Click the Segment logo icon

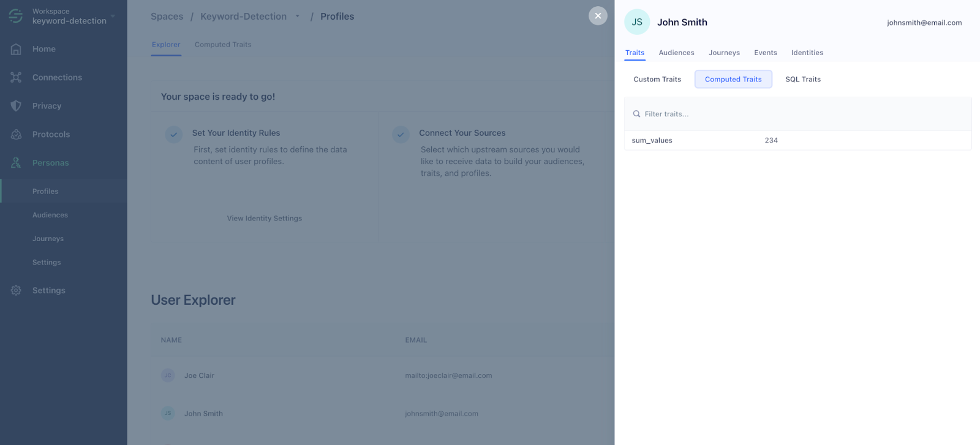(16, 16)
